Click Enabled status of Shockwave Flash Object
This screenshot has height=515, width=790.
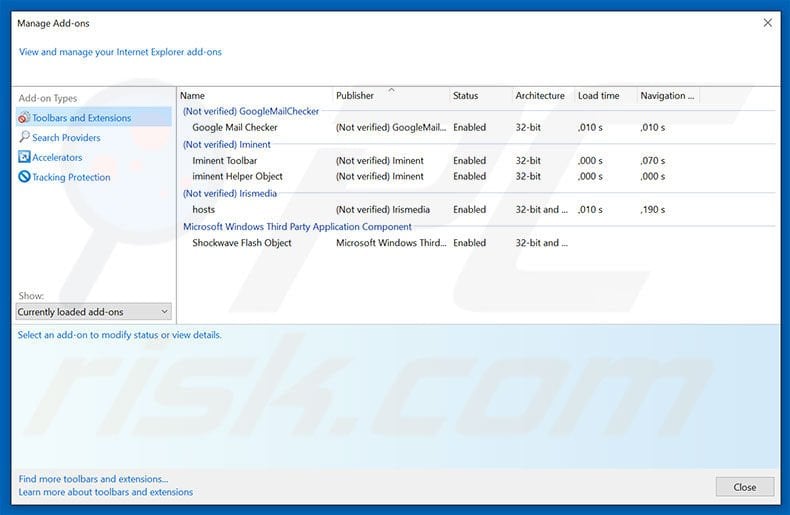pos(470,243)
